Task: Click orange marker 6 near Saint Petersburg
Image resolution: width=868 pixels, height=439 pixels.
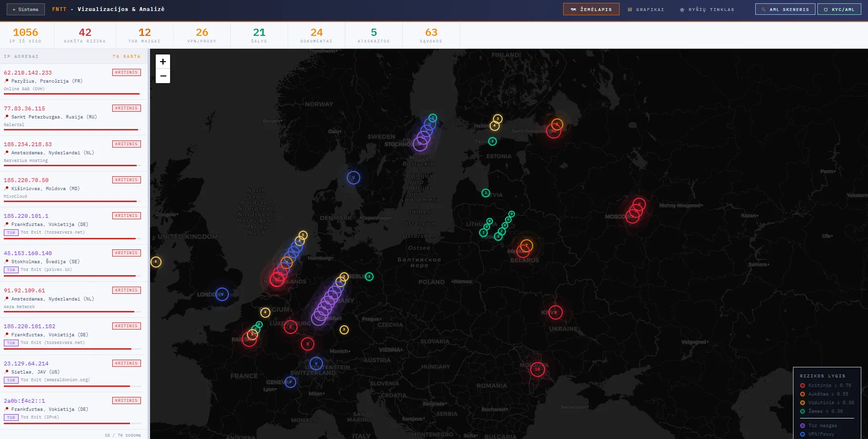Action: tap(557, 124)
